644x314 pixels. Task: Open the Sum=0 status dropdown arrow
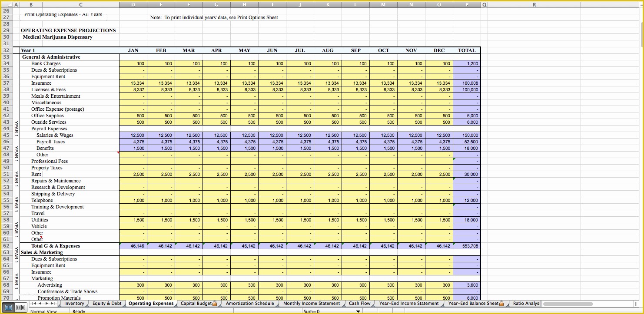tap(359, 311)
